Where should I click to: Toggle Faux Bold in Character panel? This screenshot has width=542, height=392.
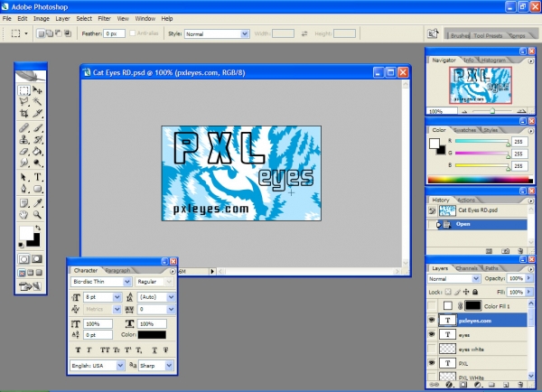[78, 350]
